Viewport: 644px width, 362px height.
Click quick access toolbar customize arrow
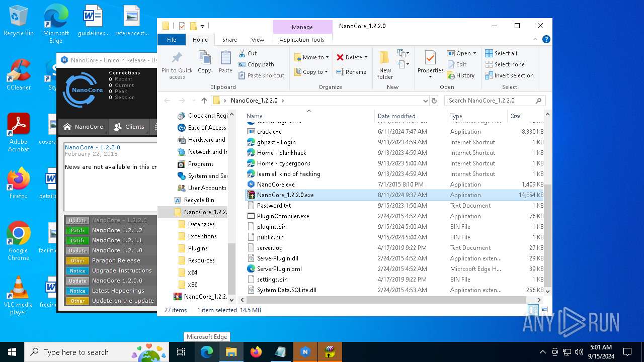pyautogui.click(x=202, y=26)
